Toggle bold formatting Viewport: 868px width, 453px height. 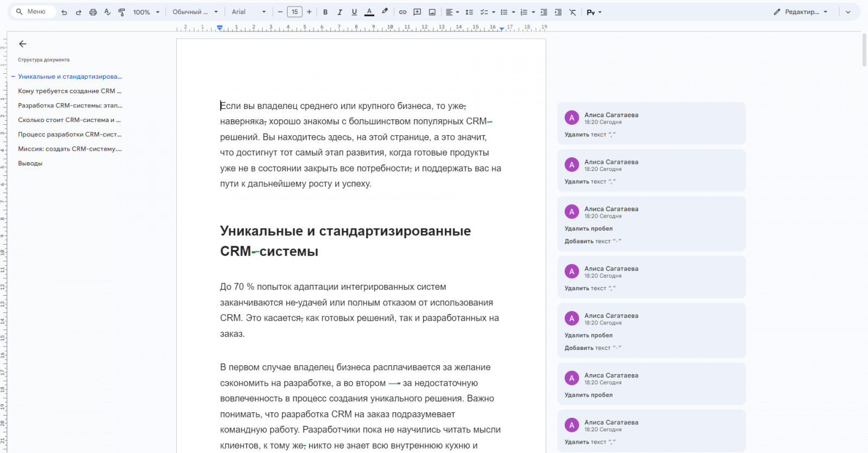325,12
